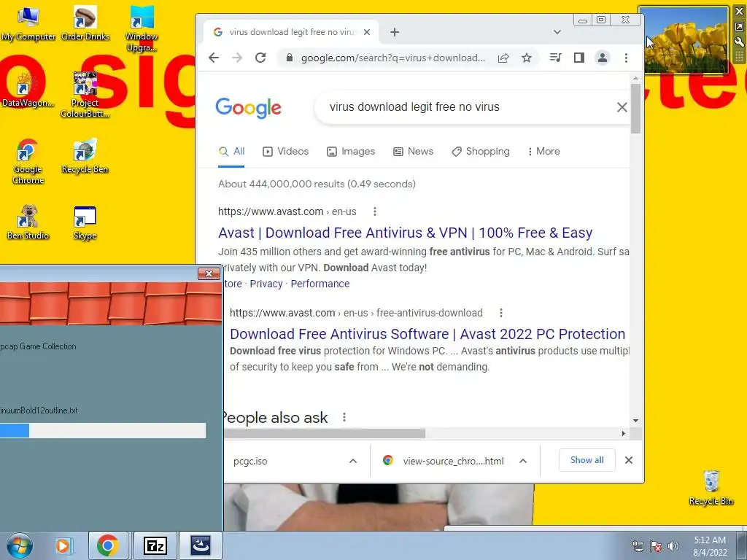Open Windows Start button

[x=19, y=545]
